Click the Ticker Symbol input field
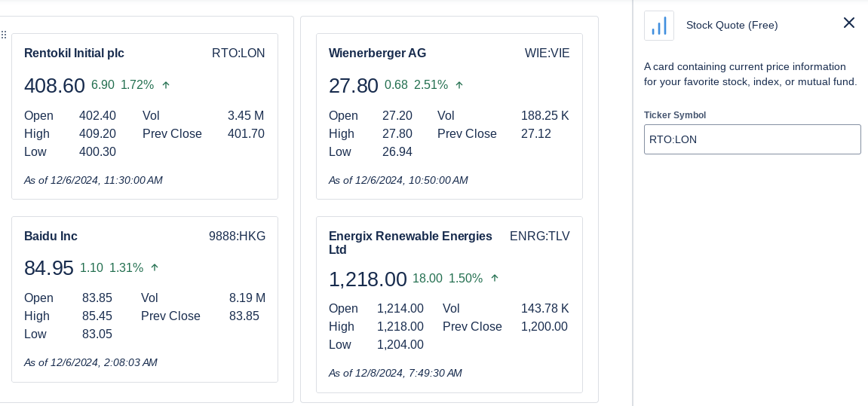This screenshot has width=868, height=406. (753, 139)
